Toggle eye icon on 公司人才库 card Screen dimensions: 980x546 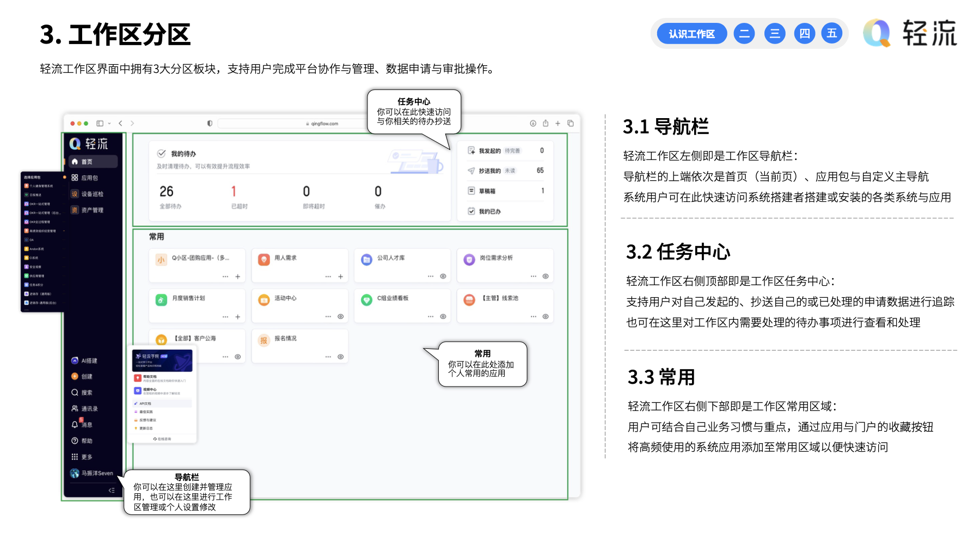pyautogui.click(x=443, y=277)
